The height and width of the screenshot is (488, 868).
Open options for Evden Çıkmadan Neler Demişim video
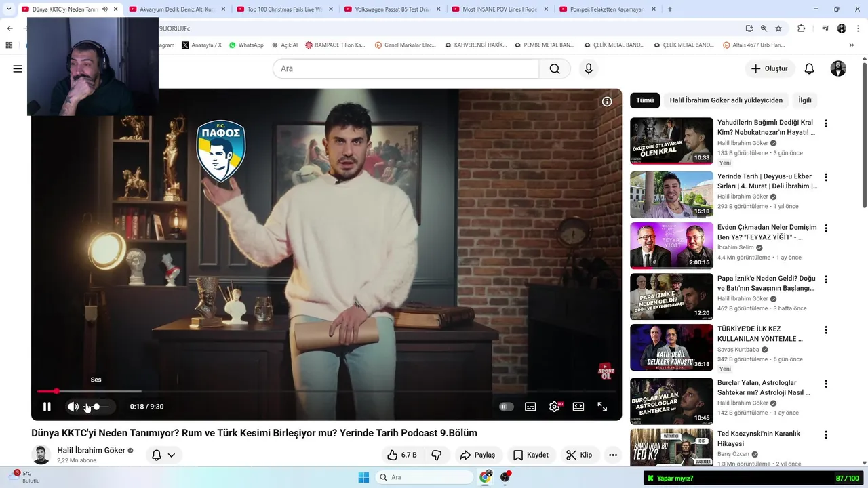(x=825, y=228)
